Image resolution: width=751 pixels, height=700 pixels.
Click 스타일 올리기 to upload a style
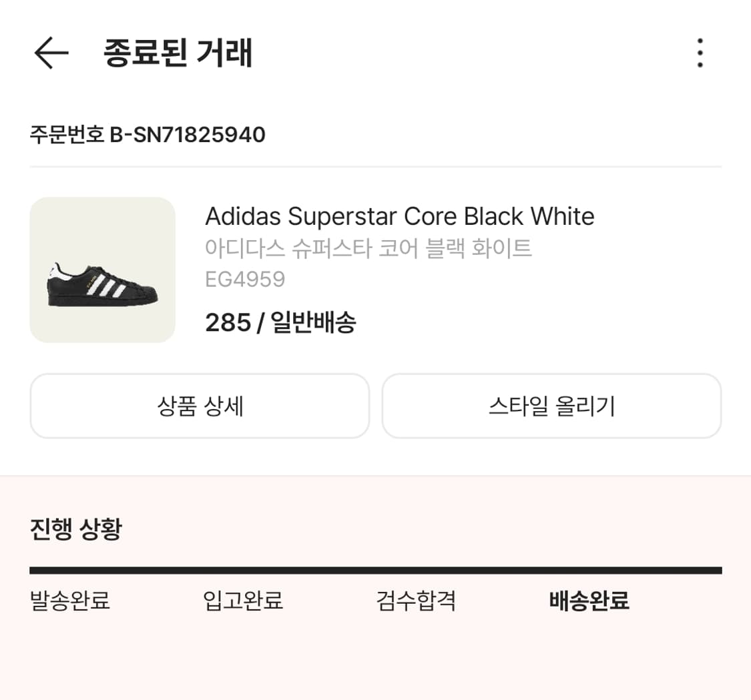551,406
